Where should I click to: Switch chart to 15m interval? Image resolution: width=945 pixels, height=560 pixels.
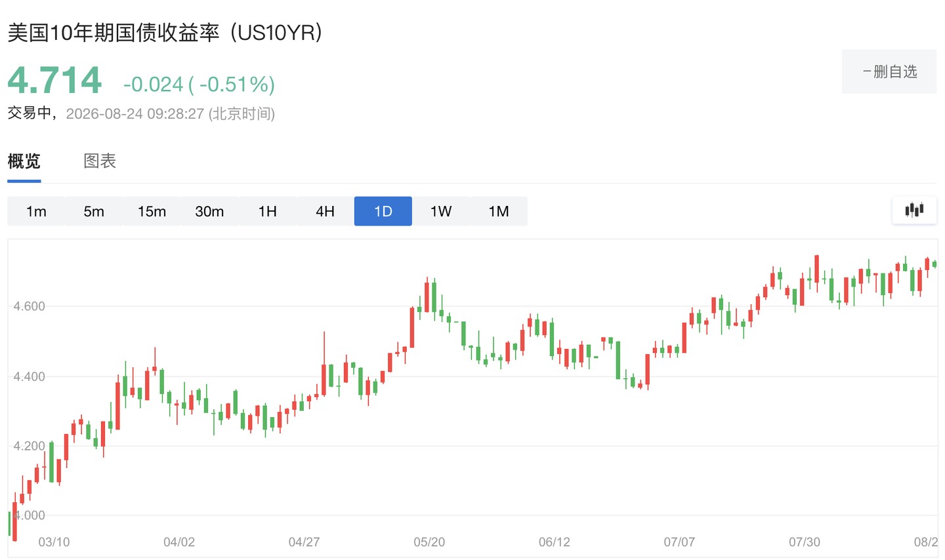[x=152, y=211]
